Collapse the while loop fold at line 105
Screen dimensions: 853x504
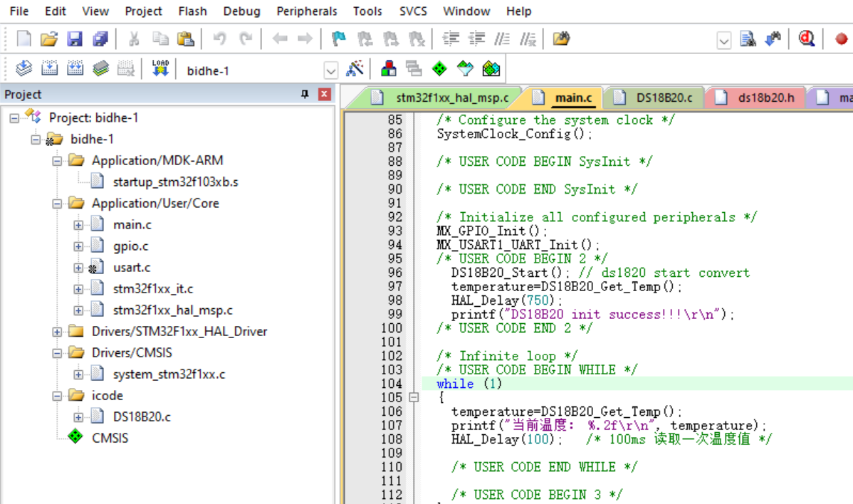coord(414,397)
